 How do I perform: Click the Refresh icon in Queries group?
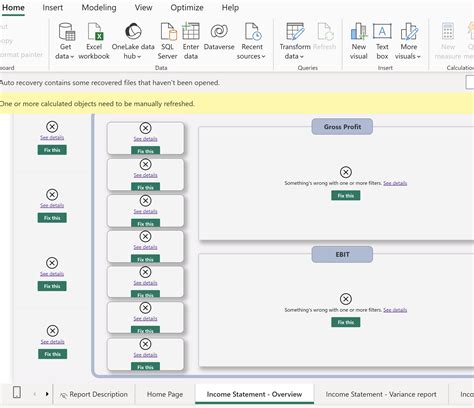coord(325,32)
